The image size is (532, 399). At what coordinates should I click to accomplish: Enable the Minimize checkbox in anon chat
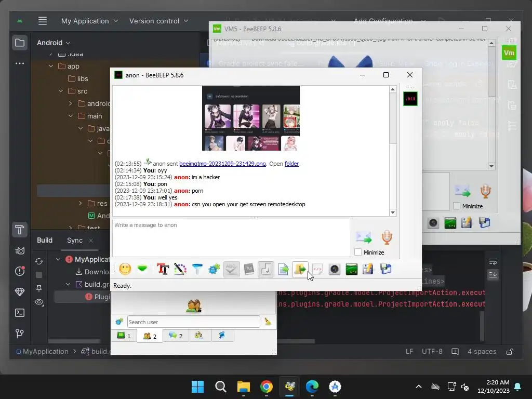357,252
